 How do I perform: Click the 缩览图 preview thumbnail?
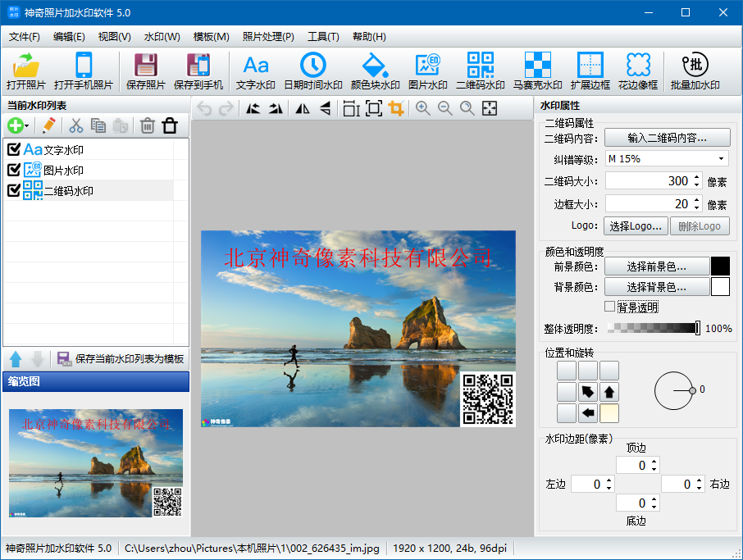(x=96, y=463)
